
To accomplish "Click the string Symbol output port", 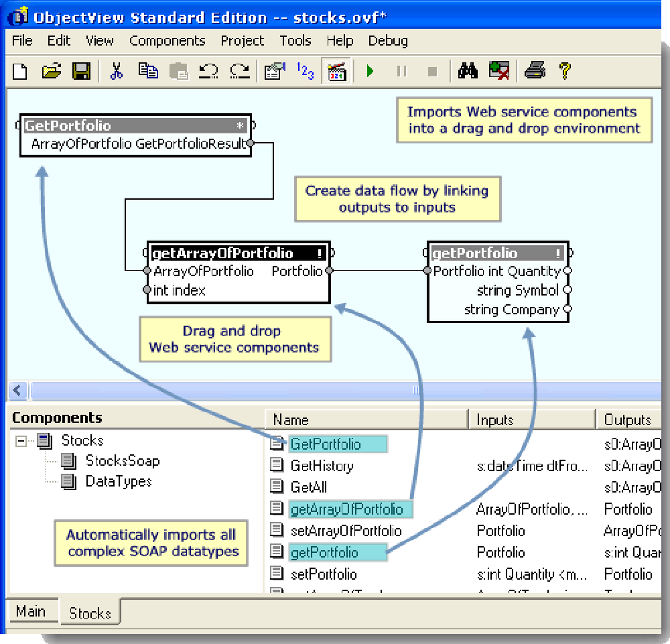I will [x=567, y=289].
